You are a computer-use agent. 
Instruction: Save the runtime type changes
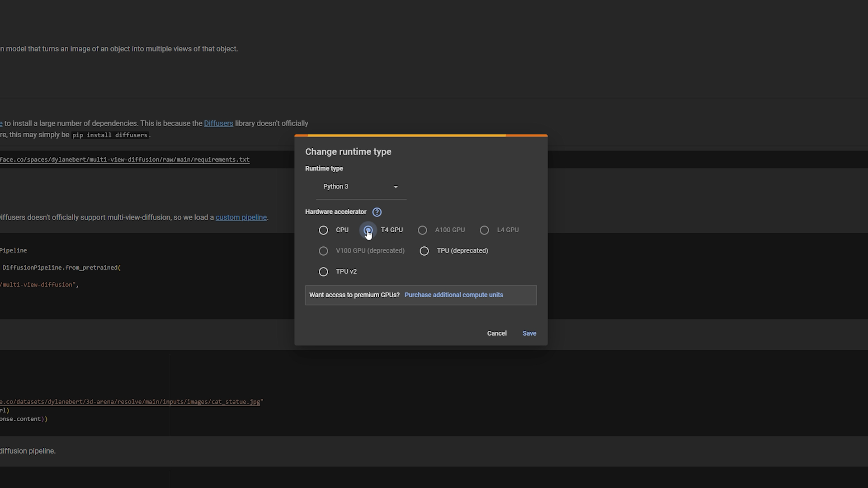point(529,333)
